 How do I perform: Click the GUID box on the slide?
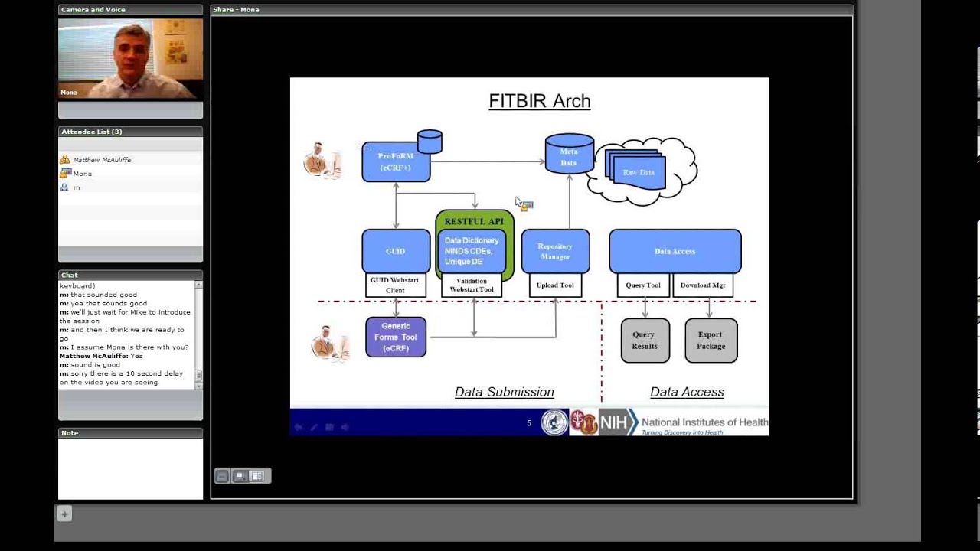396,251
